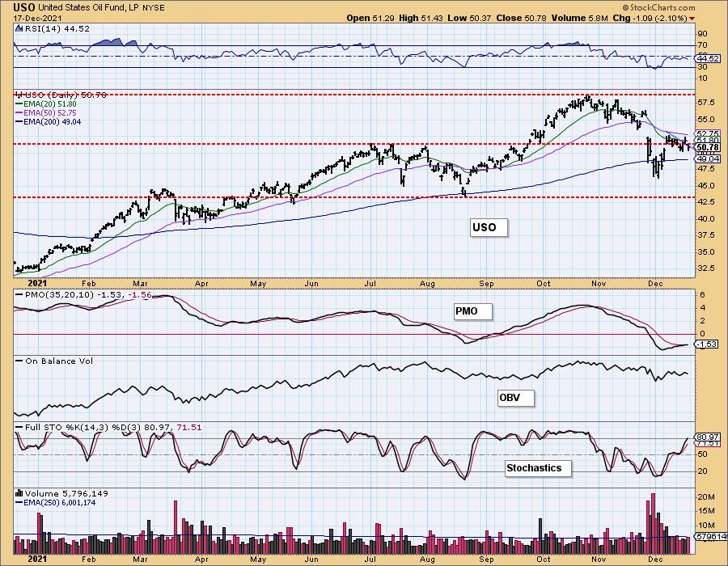Click the Stochastics annotation box
Screen dimensions: 728x566
point(538,467)
